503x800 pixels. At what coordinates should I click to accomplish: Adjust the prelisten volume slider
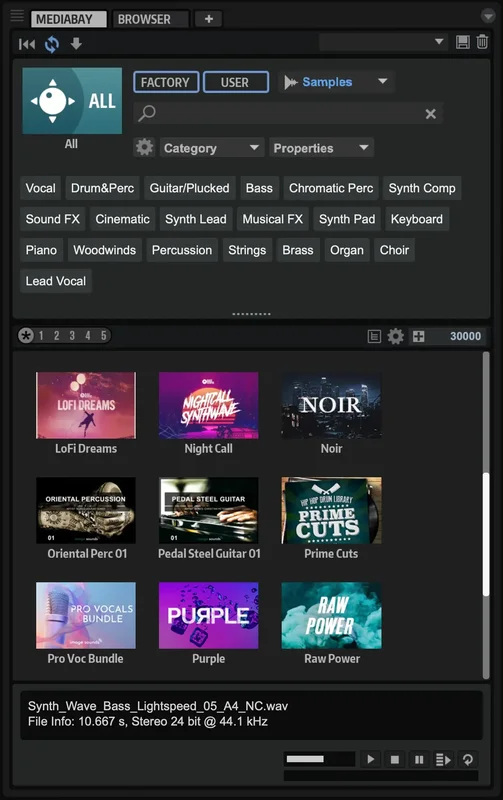click(x=319, y=759)
